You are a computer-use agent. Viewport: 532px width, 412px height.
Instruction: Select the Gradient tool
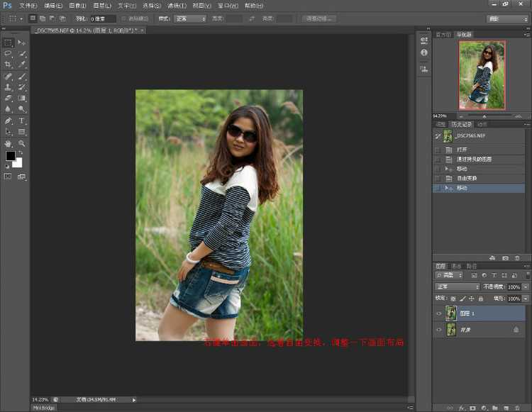22,98
